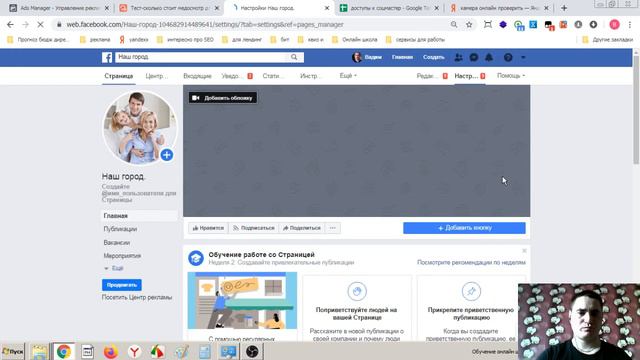Expand account dropdown arrow in Facebook header

[523, 58]
